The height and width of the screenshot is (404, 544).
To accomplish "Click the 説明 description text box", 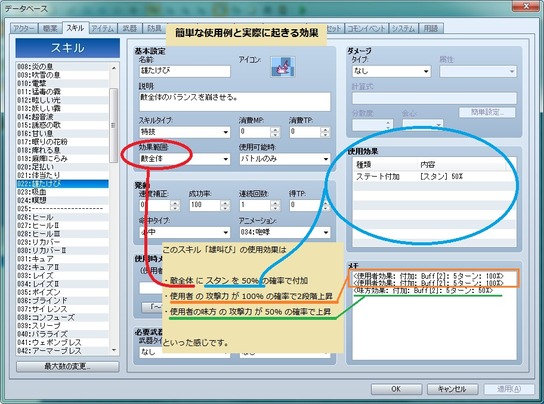I will (235, 101).
